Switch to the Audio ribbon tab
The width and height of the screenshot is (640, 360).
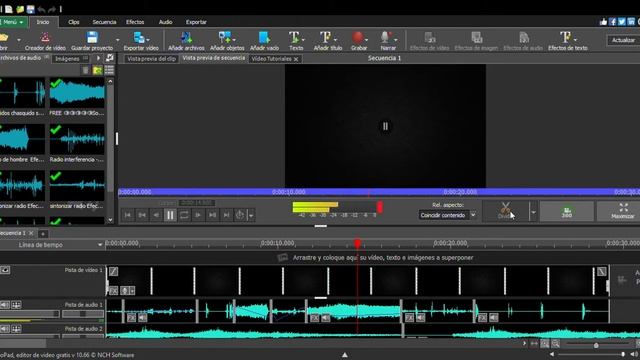point(165,22)
